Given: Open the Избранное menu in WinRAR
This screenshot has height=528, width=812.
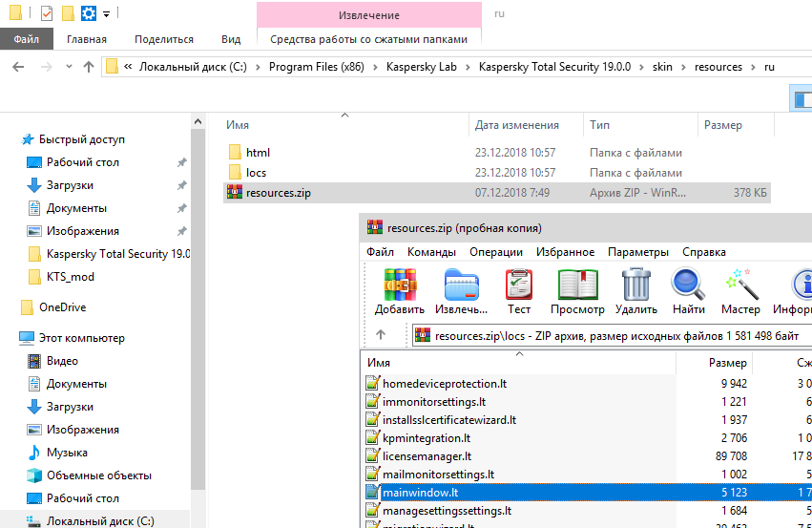Looking at the screenshot, I should 565,252.
